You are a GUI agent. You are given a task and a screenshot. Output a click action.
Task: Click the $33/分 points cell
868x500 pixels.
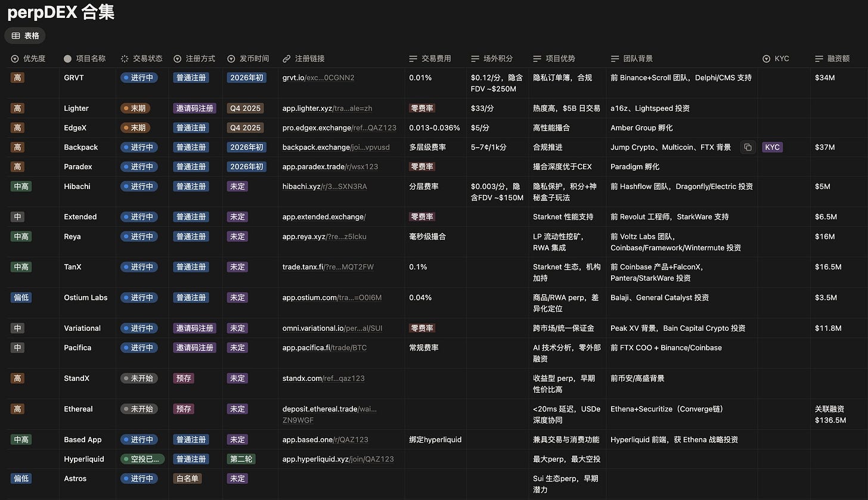[x=497, y=108]
